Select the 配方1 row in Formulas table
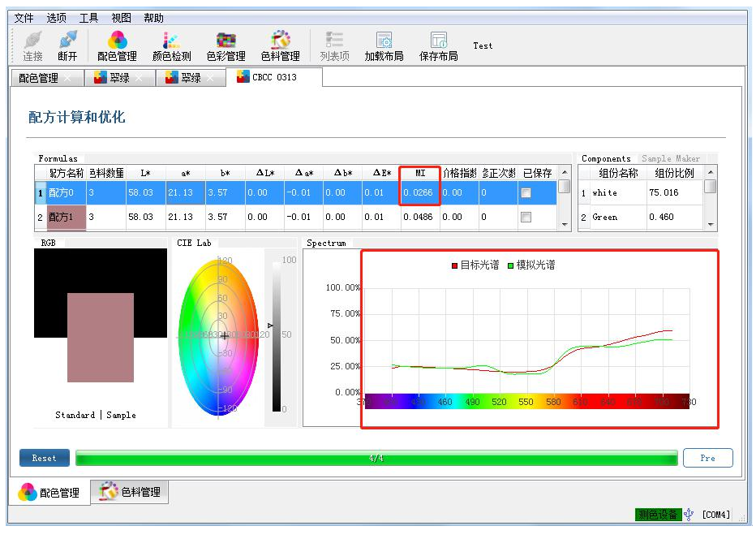 pyautogui.click(x=65, y=218)
